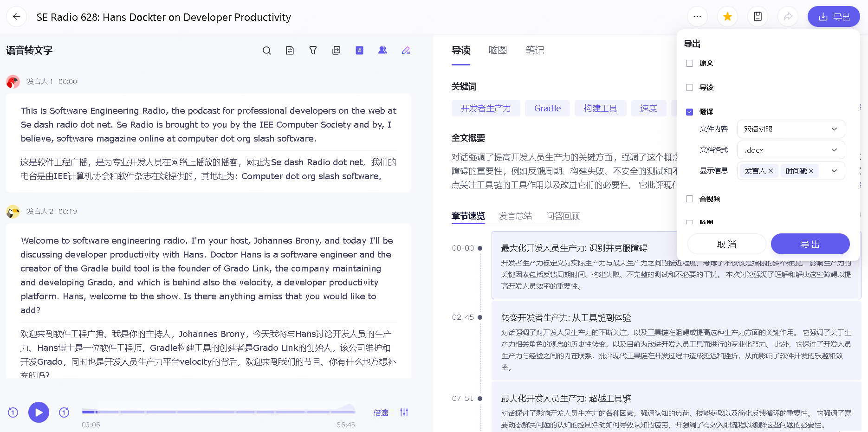Viewport: 868px width, 432px height.
Task: Click speaker 1's English transcript paragraph
Action: coord(208,124)
